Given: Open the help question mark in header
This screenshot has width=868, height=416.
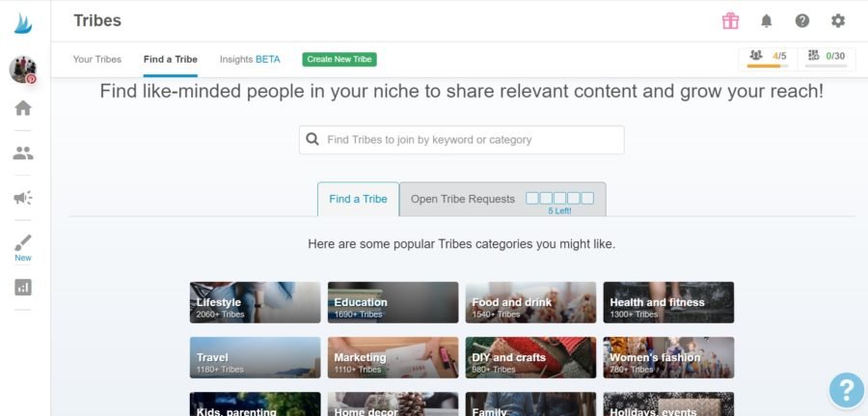Looking at the screenshot, I should coord(801,20).
